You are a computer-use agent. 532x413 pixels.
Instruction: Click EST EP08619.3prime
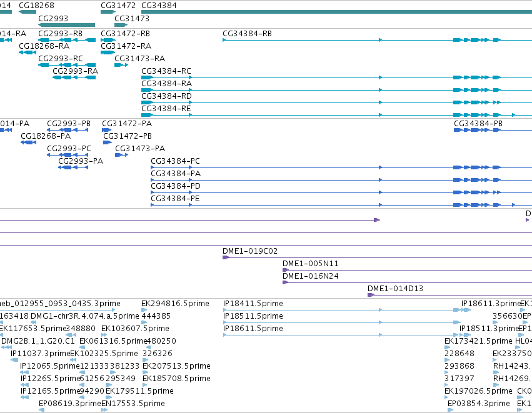70,404
